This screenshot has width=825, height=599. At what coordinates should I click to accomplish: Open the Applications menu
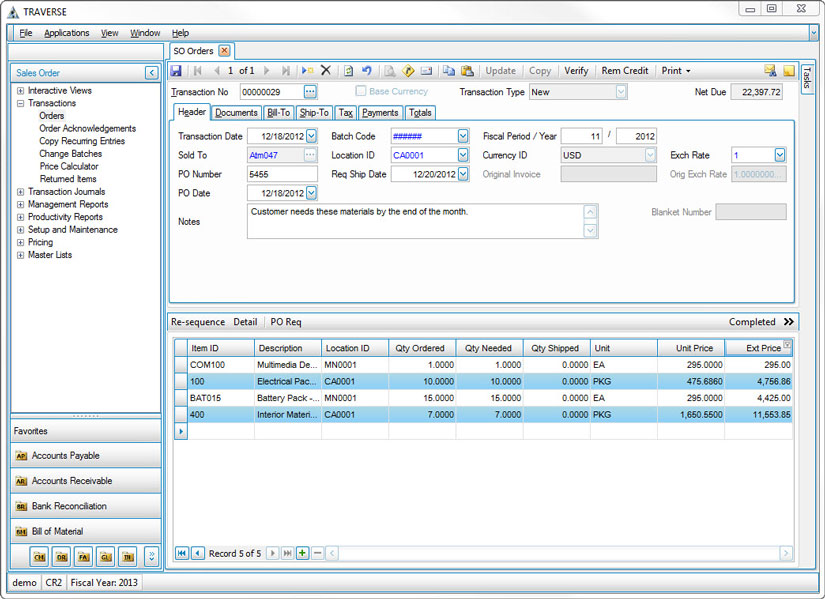click(67, 33)
